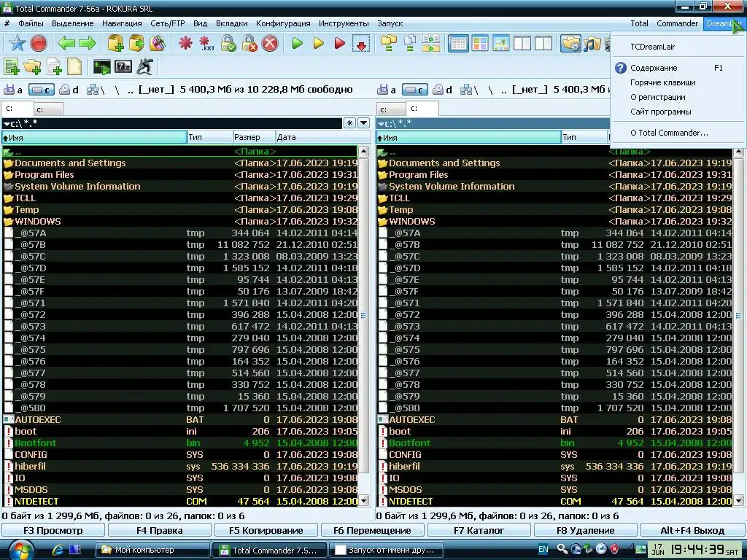This screenshot has height=560, width=747.
Task: Click the list with green plus icon
Action: point(12,66)
